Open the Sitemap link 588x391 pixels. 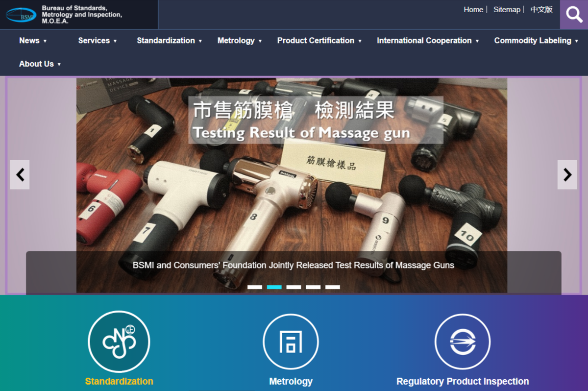click(x=507, y=9)
